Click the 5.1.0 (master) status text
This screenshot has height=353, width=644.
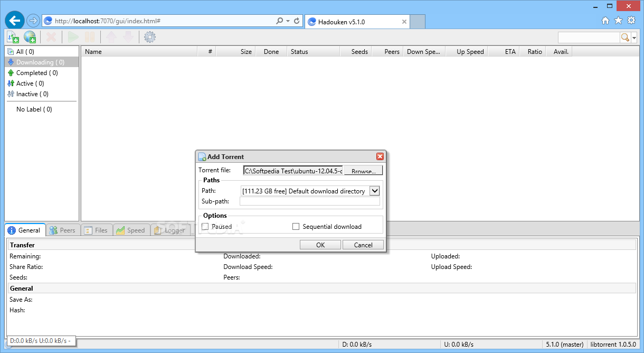tap(564, 345)
